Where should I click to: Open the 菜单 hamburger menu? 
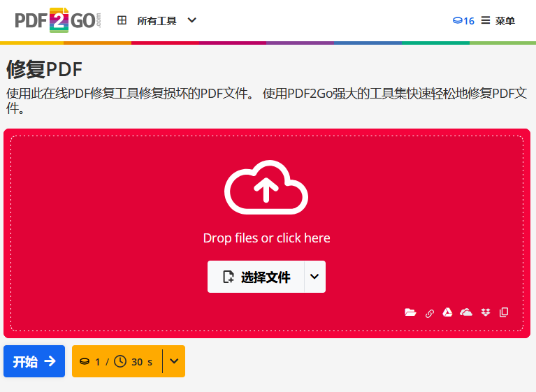(498, 21)
